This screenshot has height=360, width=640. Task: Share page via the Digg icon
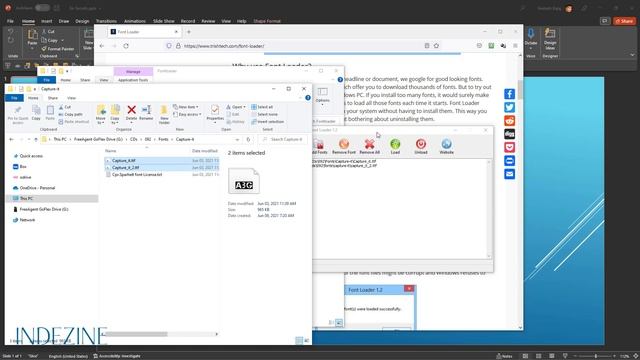click(x=509, y=134)
